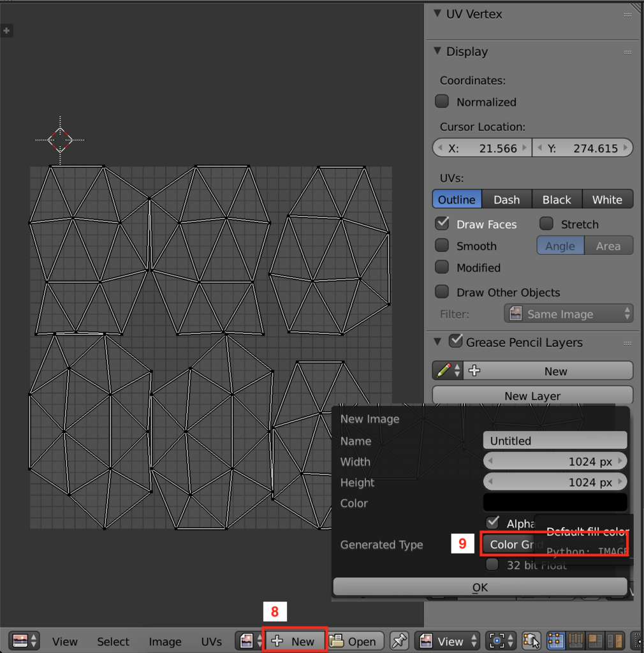Image resolution: width=644 pixels, height=653 pixels.
Task: Decrease cursor X location value
Action: (x=440, y=148)
